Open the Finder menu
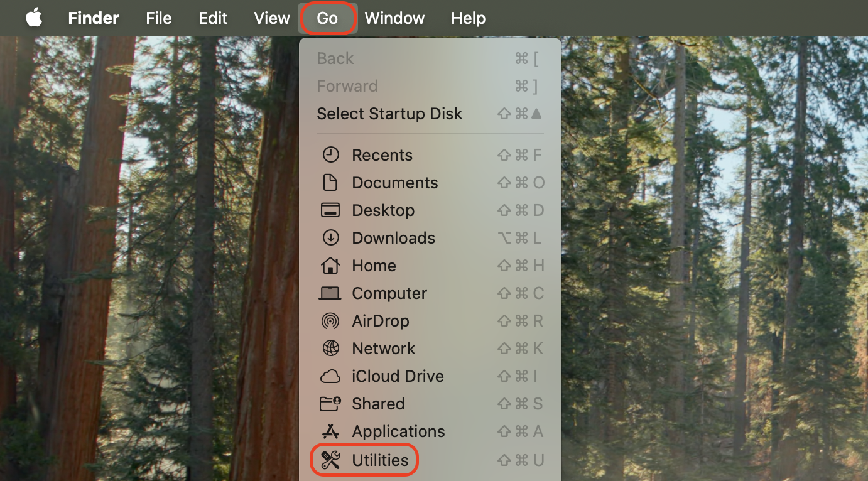This screenshot has width=868, height=481. (x=93, y=18)
